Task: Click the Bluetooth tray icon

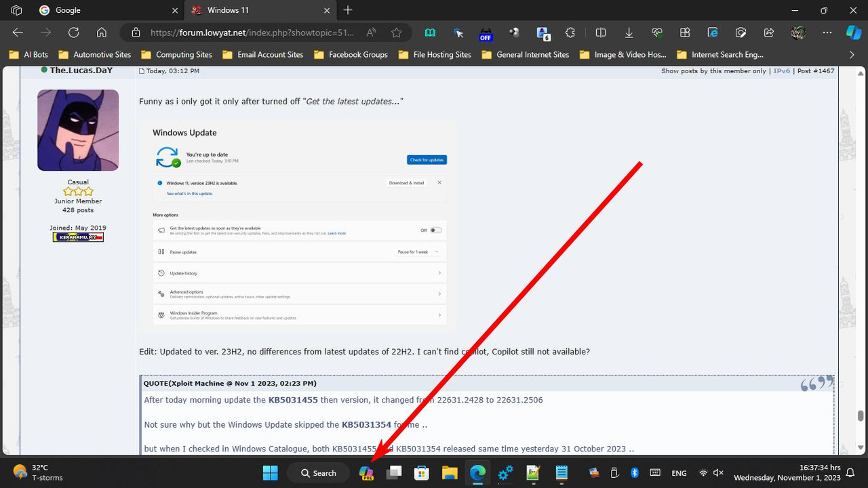Action: [635, 473]
